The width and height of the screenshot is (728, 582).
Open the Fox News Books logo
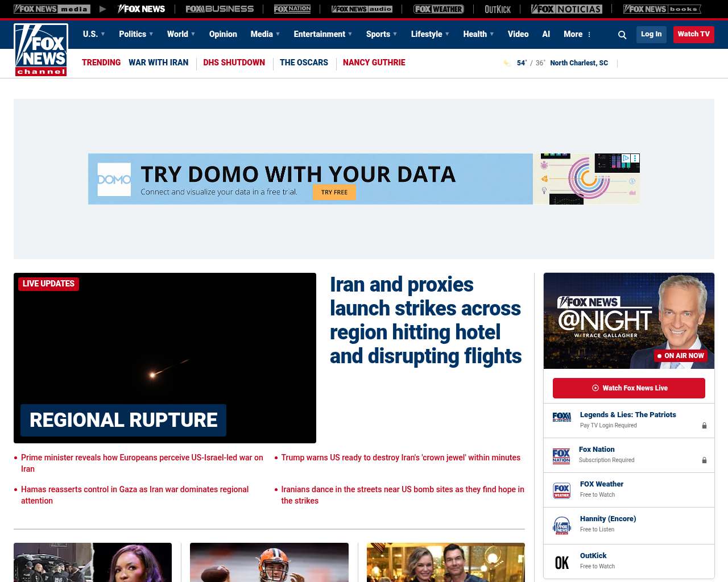click(662, 9)
